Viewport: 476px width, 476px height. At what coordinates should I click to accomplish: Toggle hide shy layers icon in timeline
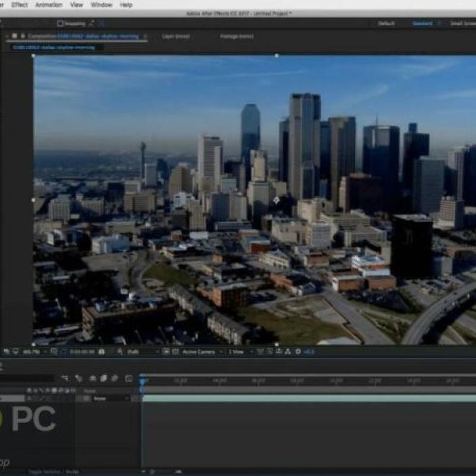[x=93, y=378]
